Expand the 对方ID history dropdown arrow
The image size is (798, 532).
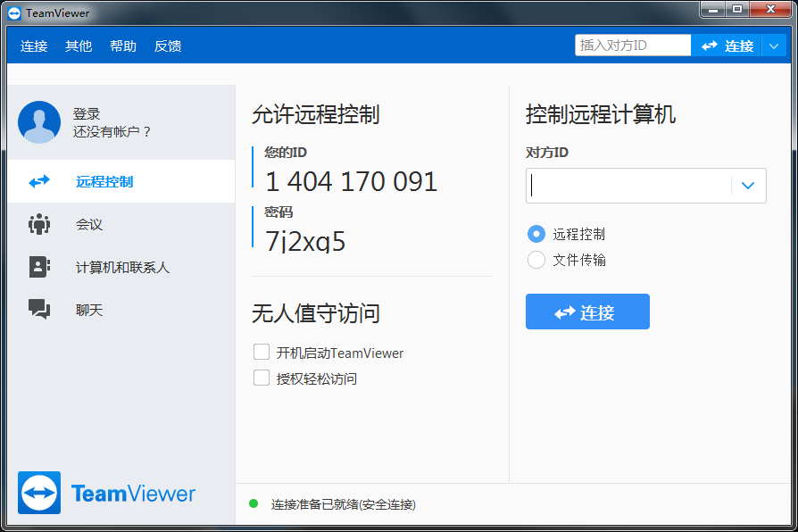(748, 186)
